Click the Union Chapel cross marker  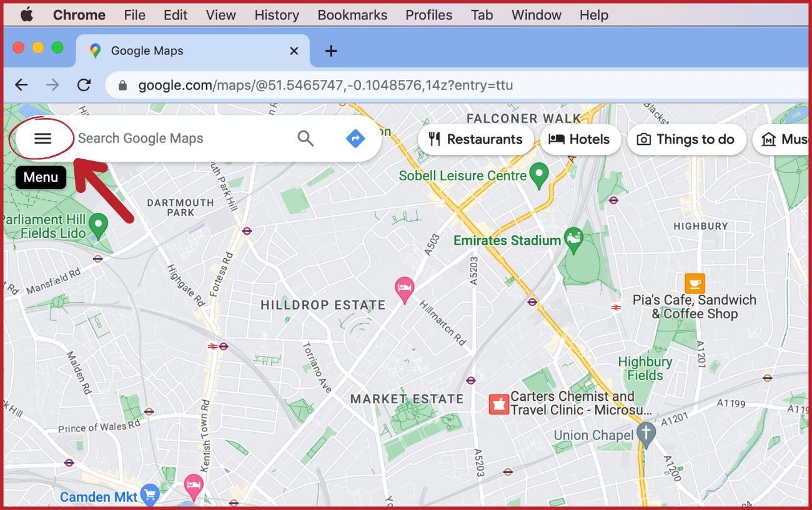(x=646, y=435)
